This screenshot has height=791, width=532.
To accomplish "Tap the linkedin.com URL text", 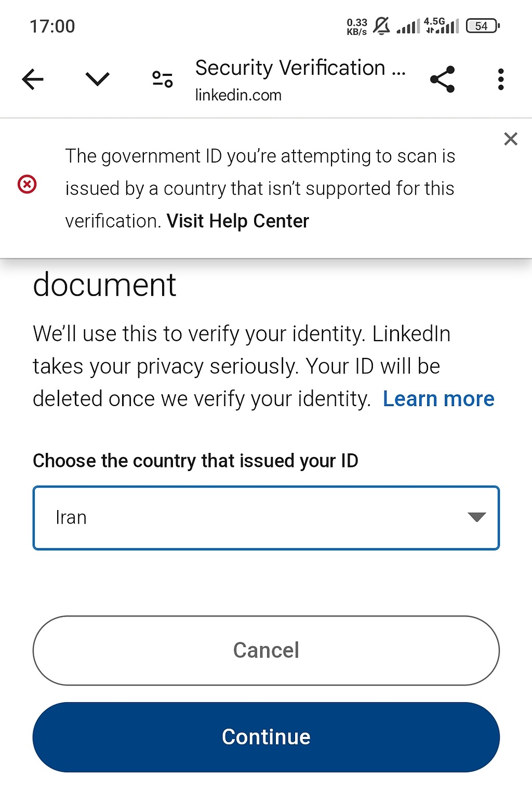I will tap(238, 96).
